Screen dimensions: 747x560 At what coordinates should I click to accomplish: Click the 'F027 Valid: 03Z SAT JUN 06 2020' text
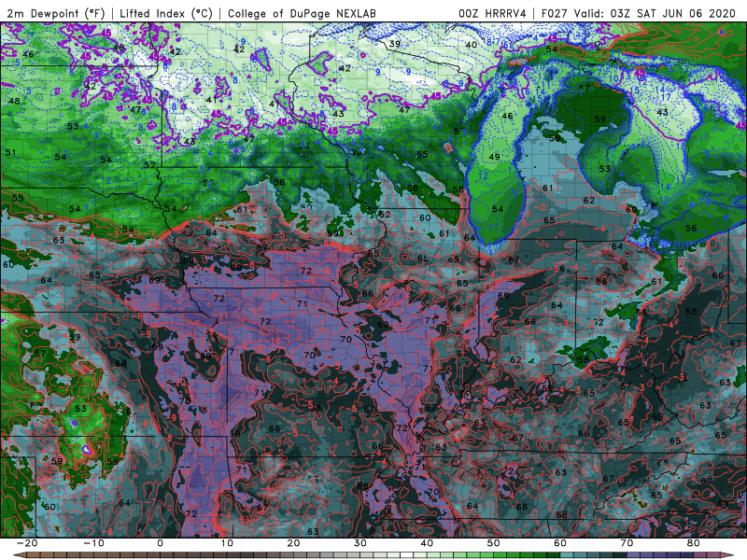click(639, 14)
